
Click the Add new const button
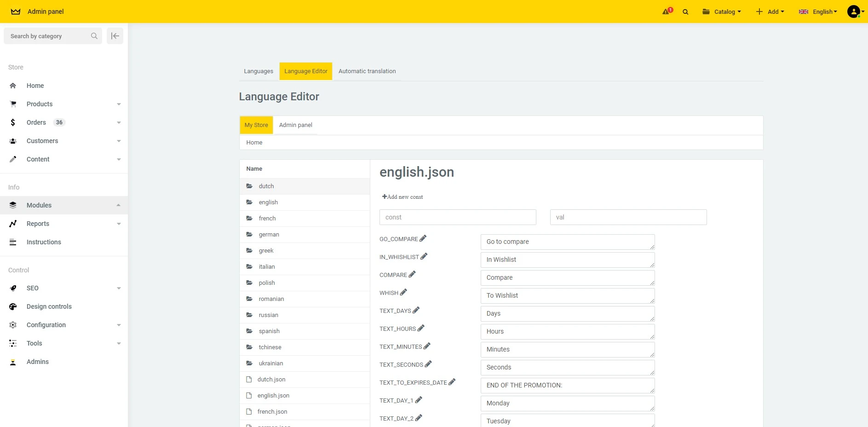pyautogui.click(x=402, y=196)
